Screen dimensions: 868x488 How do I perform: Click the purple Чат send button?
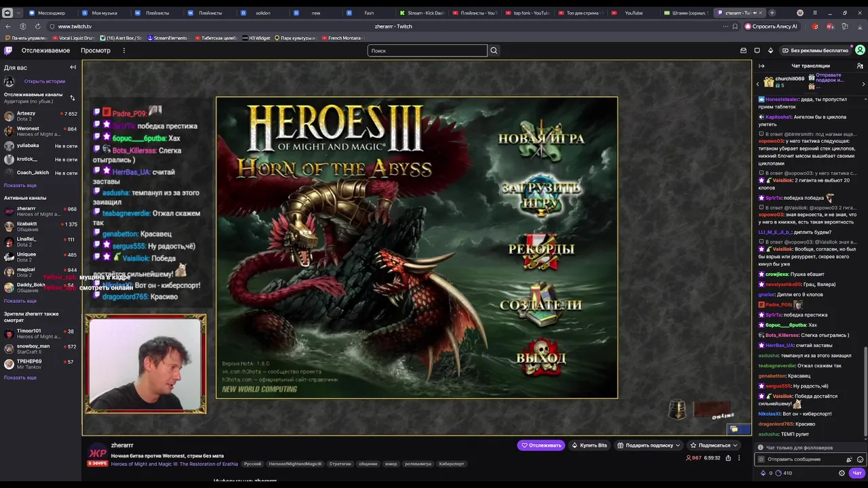tap(857, 473)
